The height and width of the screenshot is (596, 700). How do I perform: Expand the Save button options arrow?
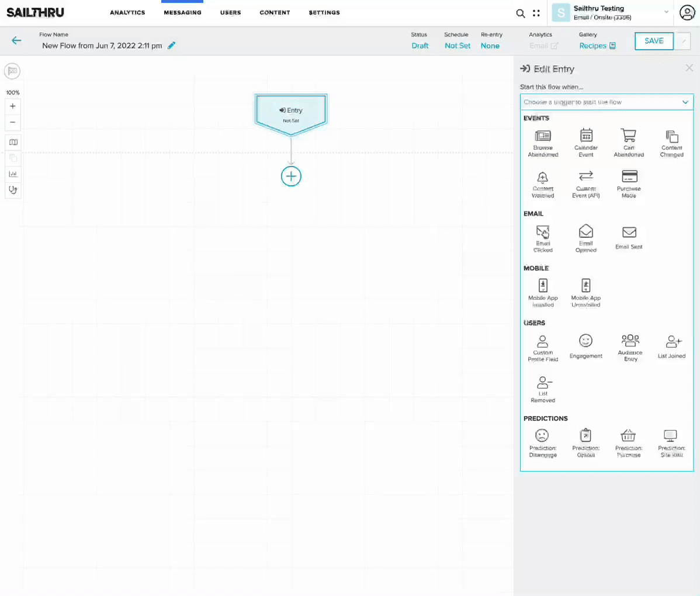click(682, 41)
